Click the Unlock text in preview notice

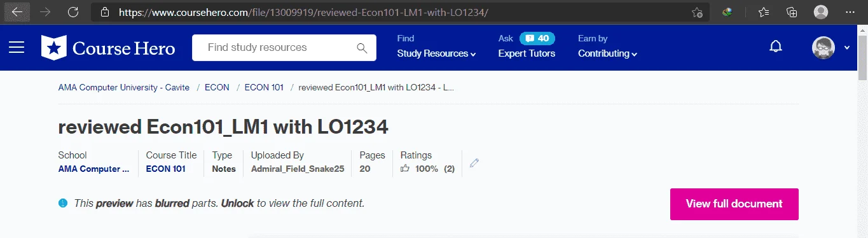click(x=237, y=204)
